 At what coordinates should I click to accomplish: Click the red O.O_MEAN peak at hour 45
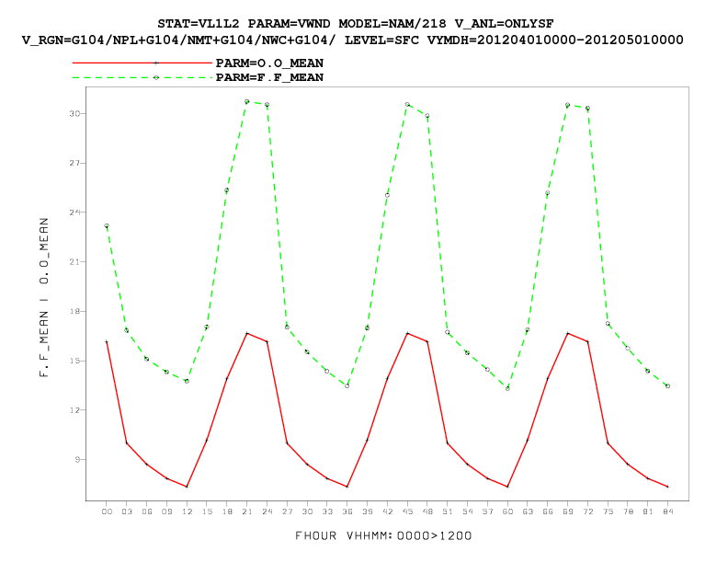(407, 334)
